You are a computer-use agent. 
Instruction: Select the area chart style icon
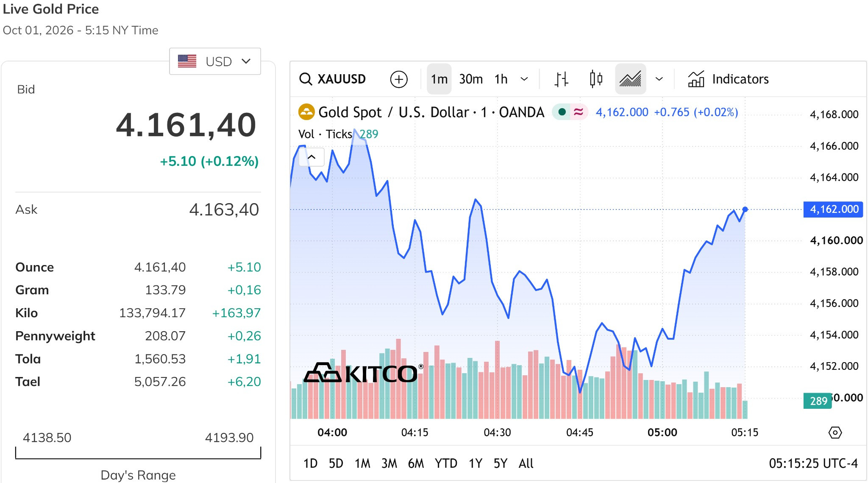point(630,79)
